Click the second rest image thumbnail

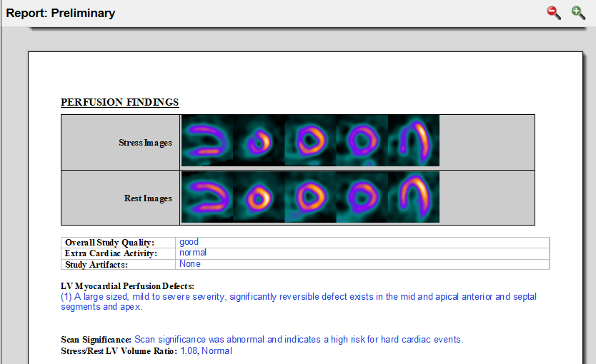259,198
